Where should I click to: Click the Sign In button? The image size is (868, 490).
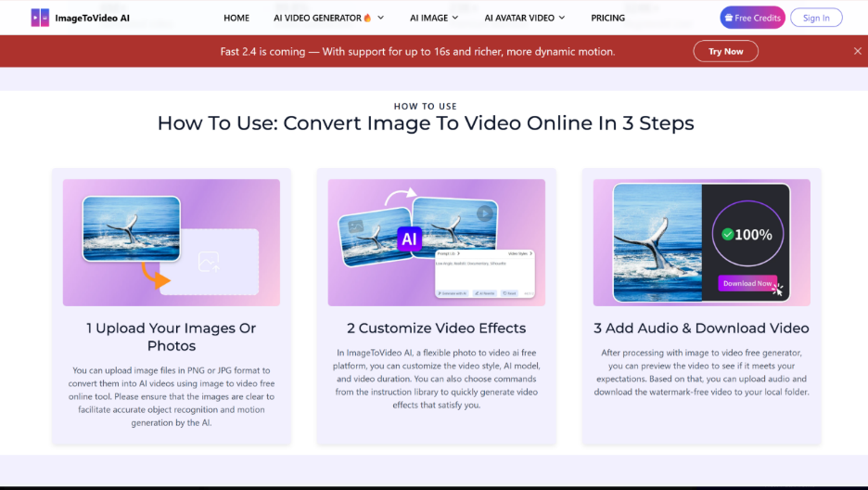(x=816, y=18)
